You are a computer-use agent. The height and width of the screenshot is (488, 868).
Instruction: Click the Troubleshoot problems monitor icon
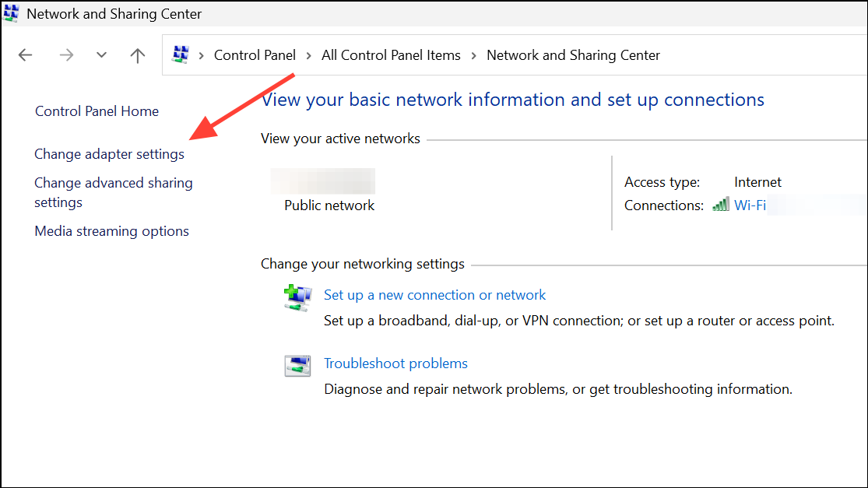298,363
